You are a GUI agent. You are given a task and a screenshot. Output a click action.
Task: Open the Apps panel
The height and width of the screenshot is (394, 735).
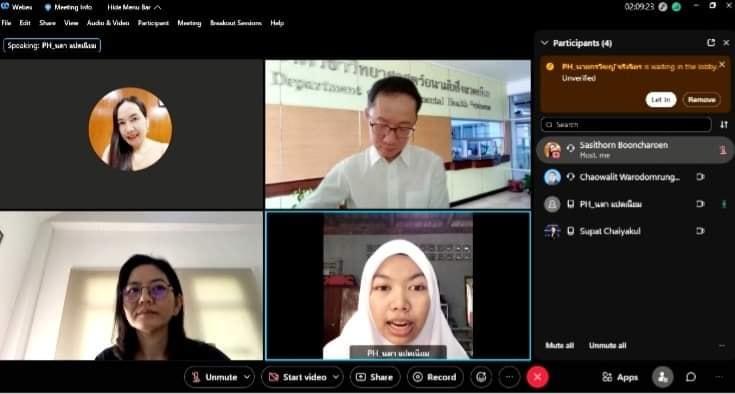(x=620, y=377)
